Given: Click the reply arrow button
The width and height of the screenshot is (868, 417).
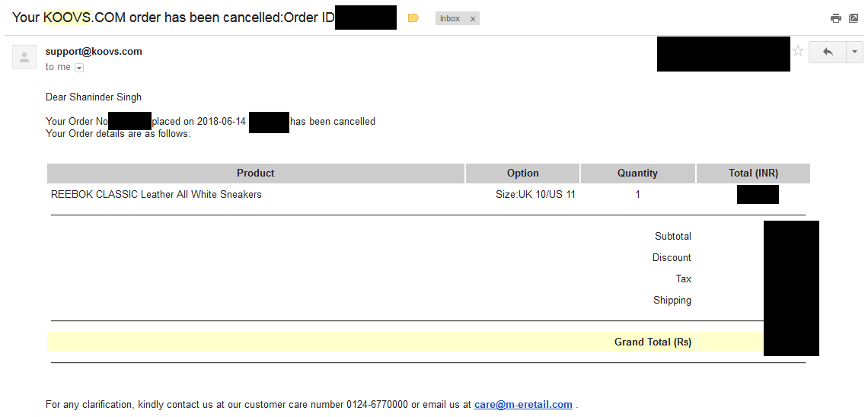Looking at the screenshot, I should point(828,52).
